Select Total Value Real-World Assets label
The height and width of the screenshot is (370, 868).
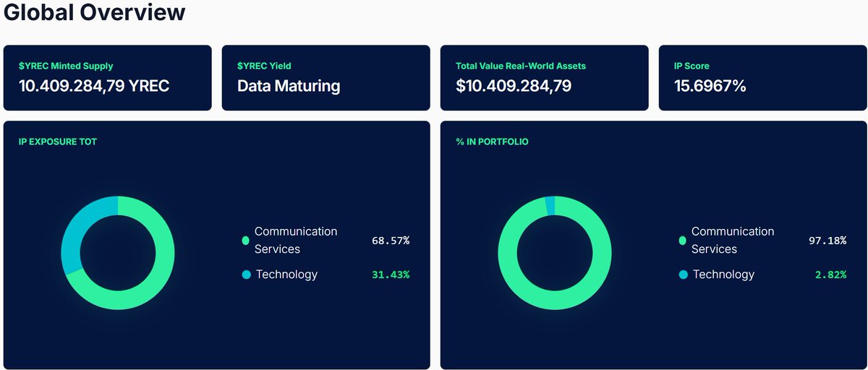click(521, 66)
